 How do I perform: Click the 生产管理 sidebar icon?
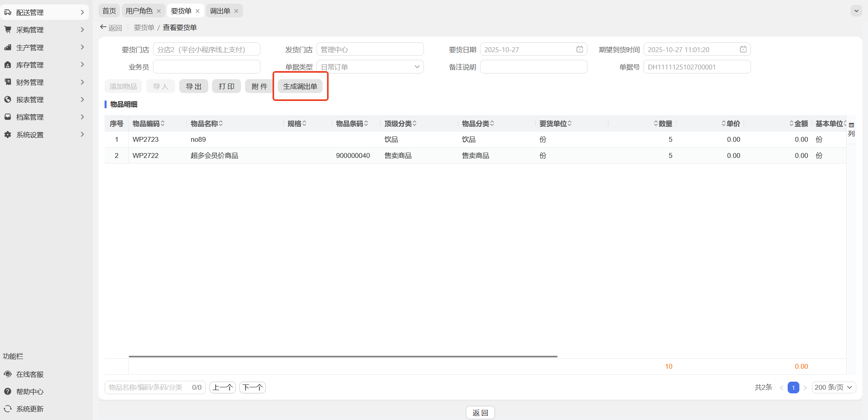[8, 47]
